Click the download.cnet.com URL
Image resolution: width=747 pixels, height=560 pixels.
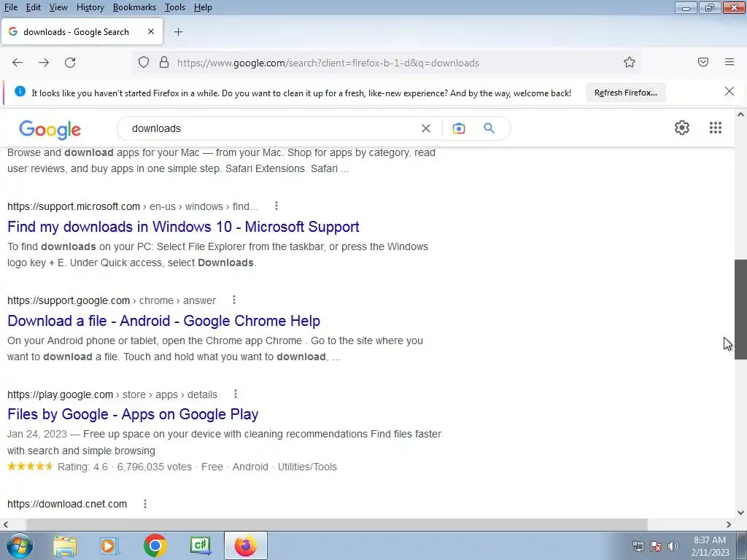67,504
